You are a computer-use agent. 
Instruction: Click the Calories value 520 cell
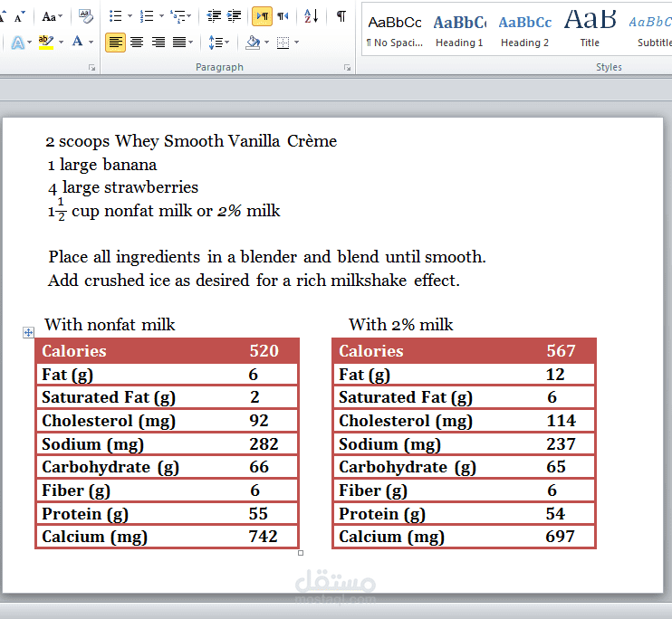pyautogui.click(x=264, y=351)
